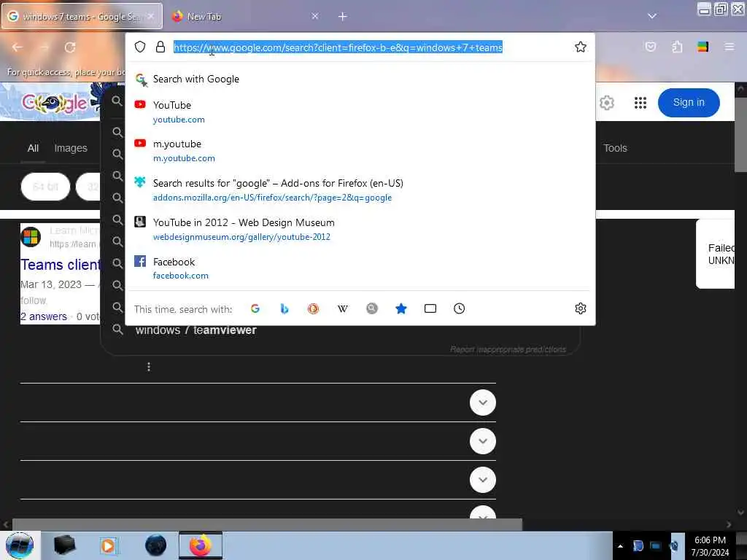Image resolution: width=747 pixels, height=560 pixels.
Task: Click Report inappropriate predictions link
Action: (x=508, y=349)
